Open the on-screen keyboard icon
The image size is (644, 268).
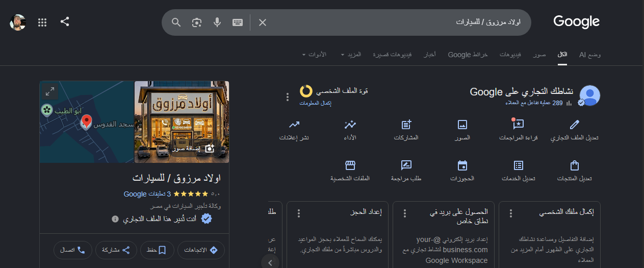[x=238, y=22]
